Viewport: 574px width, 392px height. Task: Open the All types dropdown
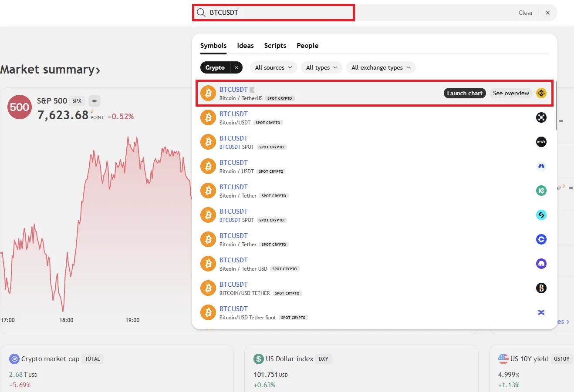[322, 67]
